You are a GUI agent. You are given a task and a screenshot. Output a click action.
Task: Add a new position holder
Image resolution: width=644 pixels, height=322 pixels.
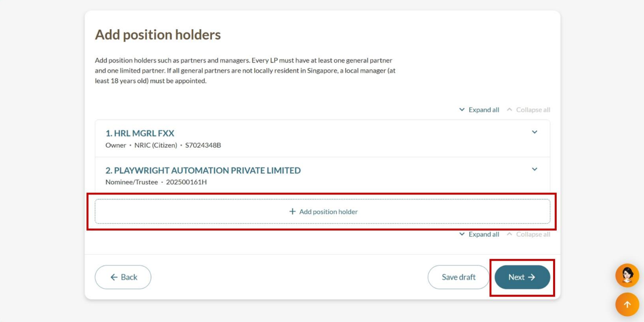(323, 211)
